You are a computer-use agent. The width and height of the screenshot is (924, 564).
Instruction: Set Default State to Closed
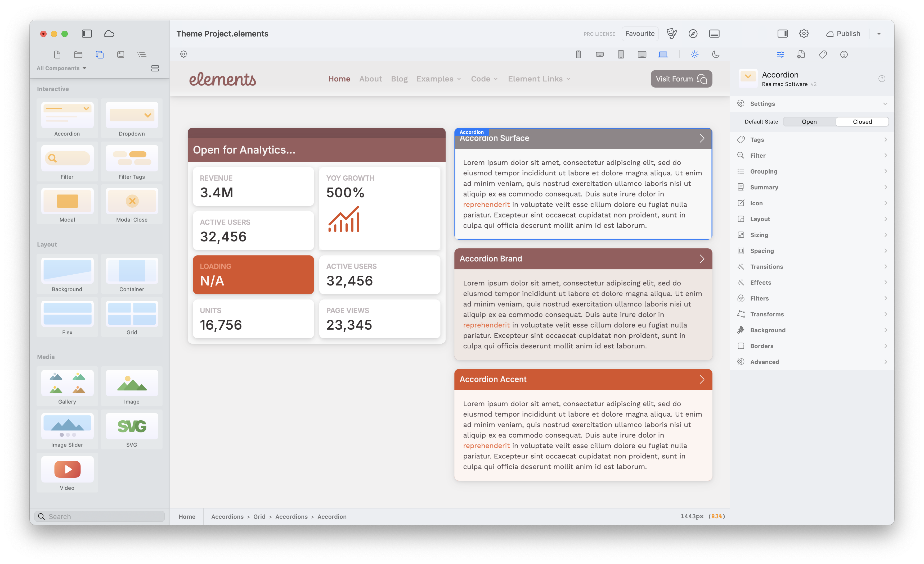(862, 122)
